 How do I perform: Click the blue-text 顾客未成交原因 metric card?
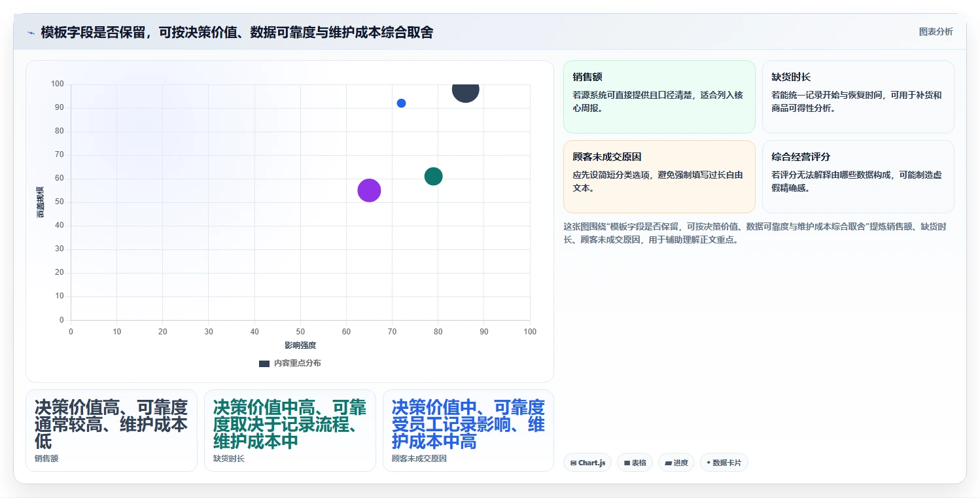[x=468, y=431]
